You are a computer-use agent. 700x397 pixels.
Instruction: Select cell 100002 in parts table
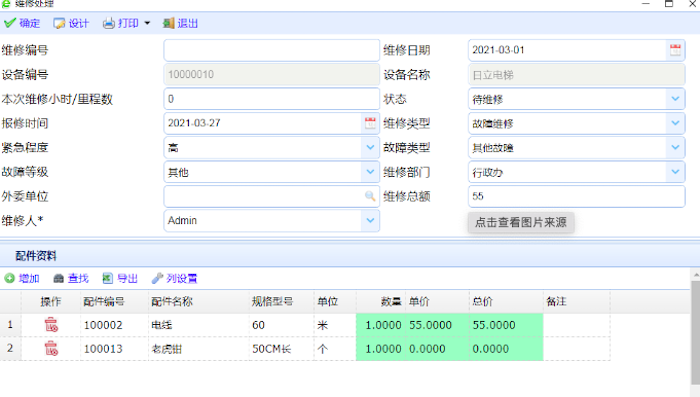(x=114, y=325)
